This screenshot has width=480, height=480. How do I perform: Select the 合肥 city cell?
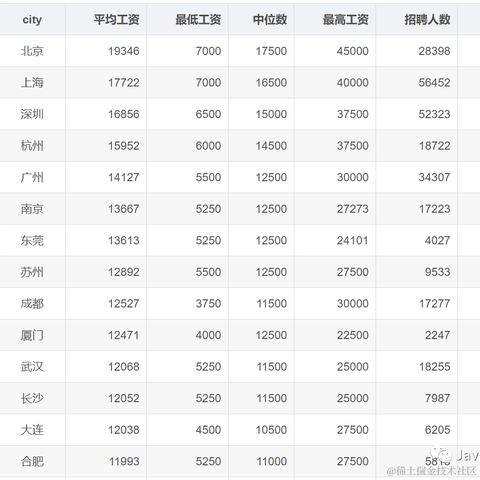pos(32,461)
